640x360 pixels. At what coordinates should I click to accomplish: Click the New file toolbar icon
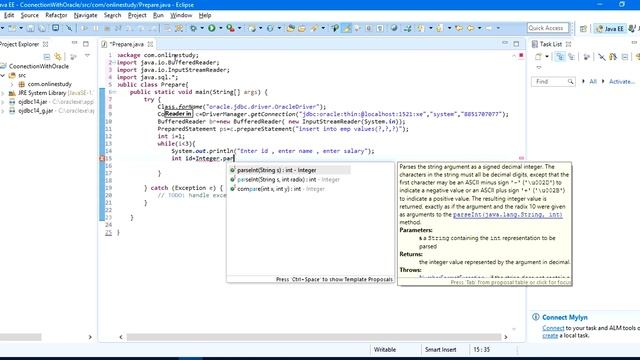[12, 28]
